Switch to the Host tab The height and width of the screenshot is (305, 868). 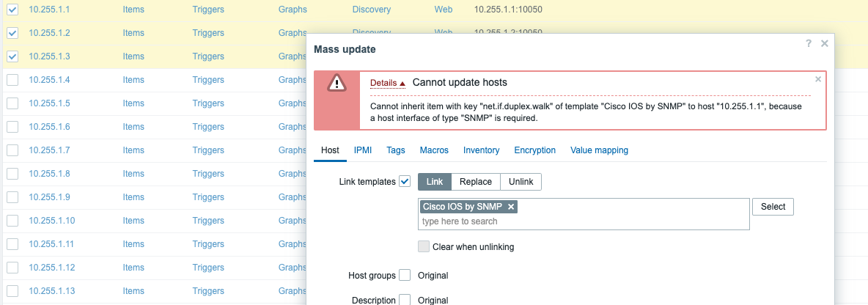[x=331, y=150]
